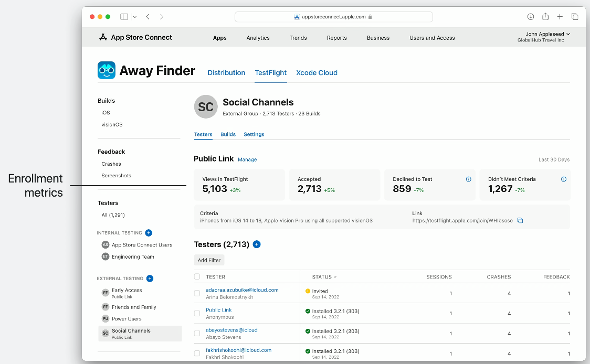Open the Safari downloads icon
This screenshot has width=590, height=364.
[531, 17]
